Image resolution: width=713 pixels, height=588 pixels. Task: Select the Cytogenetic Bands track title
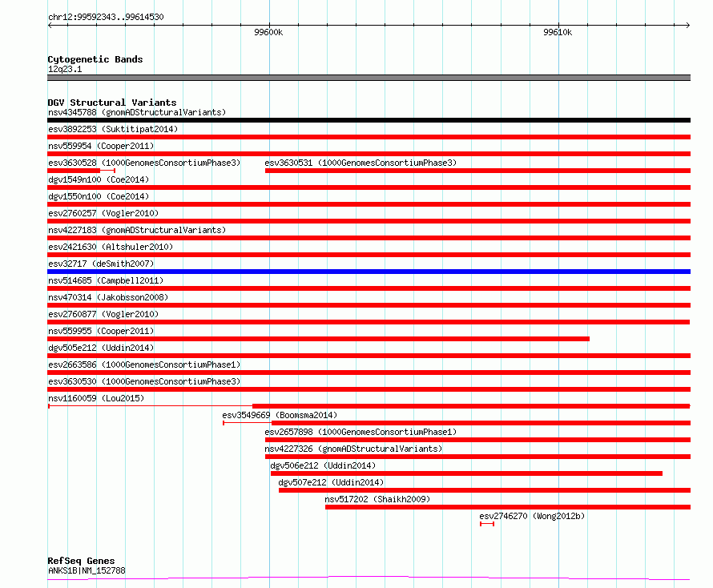pos(95,59)
